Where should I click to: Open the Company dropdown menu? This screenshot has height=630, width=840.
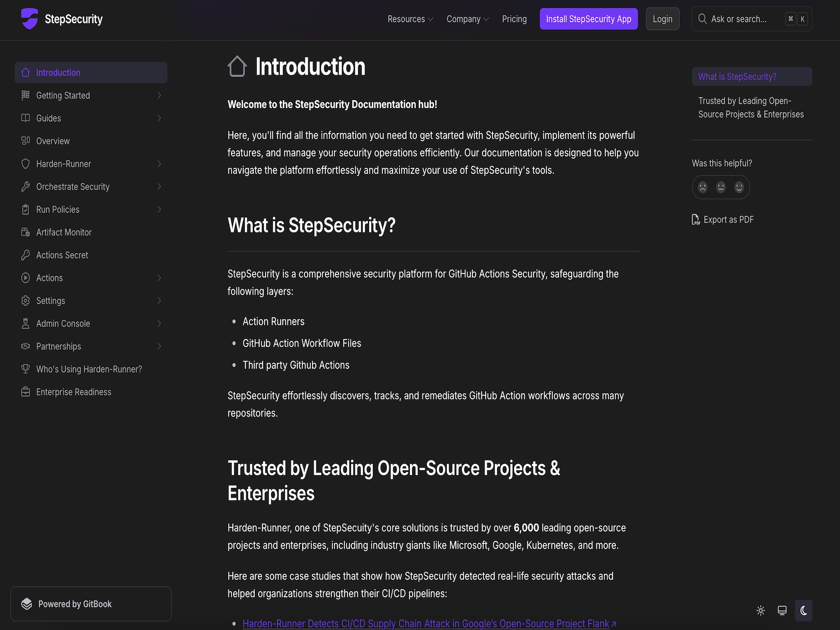pyautogui.click(x=467, y=19)
